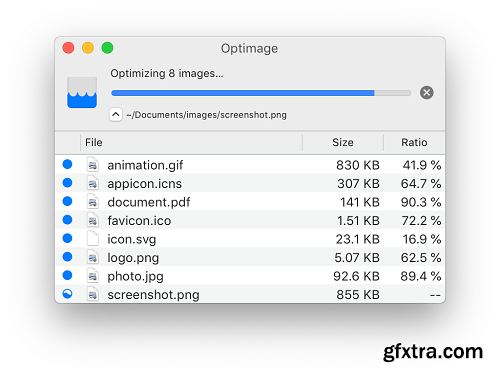The width and height of the screenshot is (500, 375).
Task: Click the 90.3 % ratio for document.pdf
Action: pyautogui.click(x=421, y=202)
